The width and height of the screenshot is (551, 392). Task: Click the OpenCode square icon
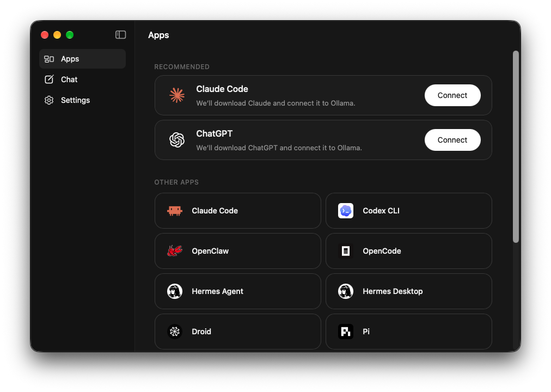point(346,251)
